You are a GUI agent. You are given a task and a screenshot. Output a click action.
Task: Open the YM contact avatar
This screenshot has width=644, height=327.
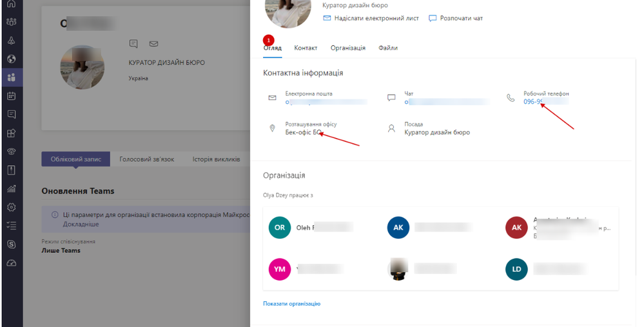coord(280,269)
